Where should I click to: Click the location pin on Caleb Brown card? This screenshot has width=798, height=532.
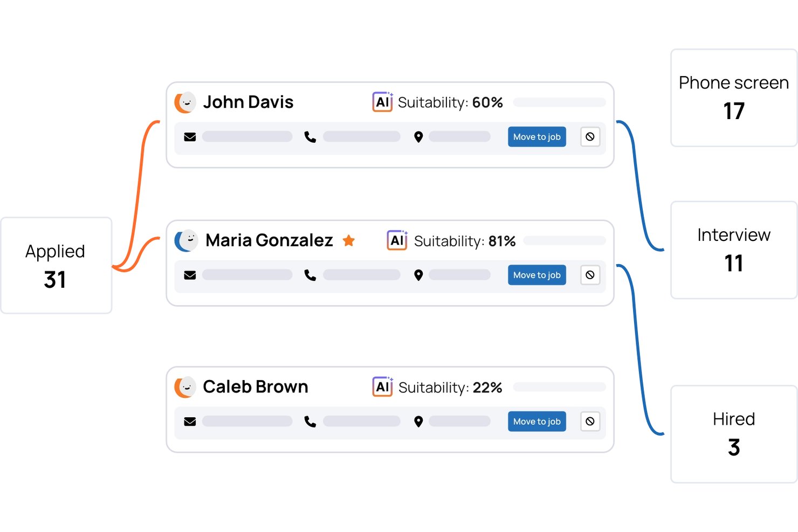tap(418, 422)
